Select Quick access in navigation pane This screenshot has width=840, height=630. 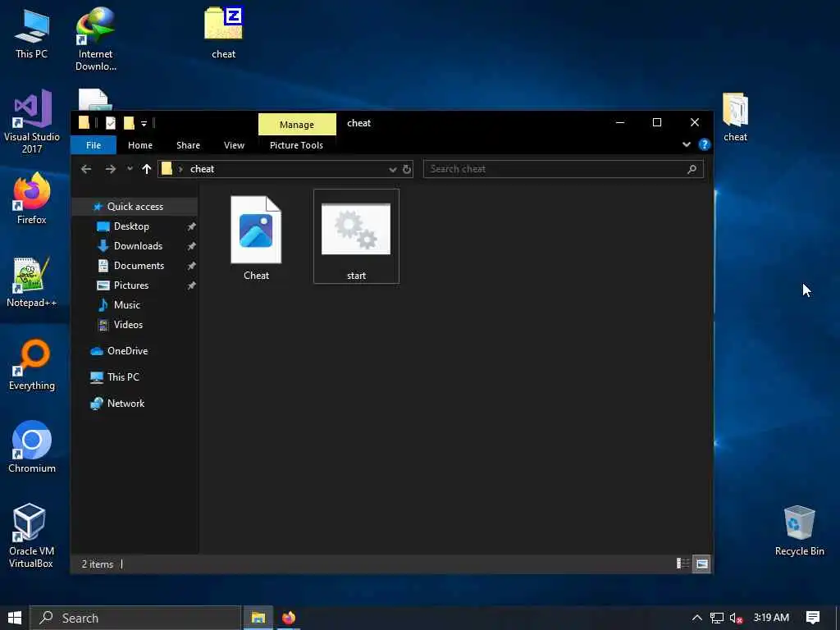(x=135, y=206)
